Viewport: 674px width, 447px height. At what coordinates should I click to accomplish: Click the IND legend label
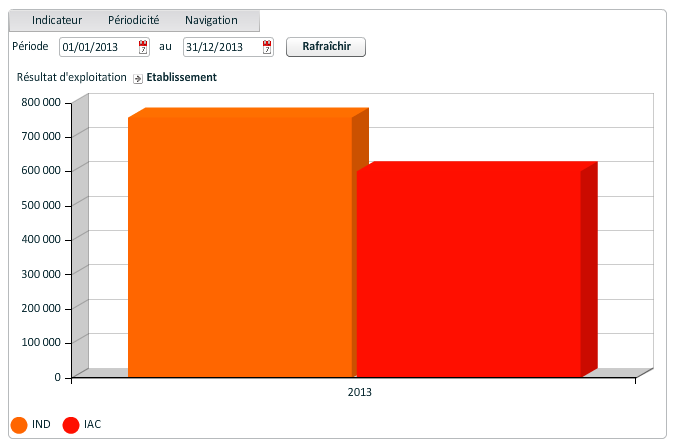point(41,424)
